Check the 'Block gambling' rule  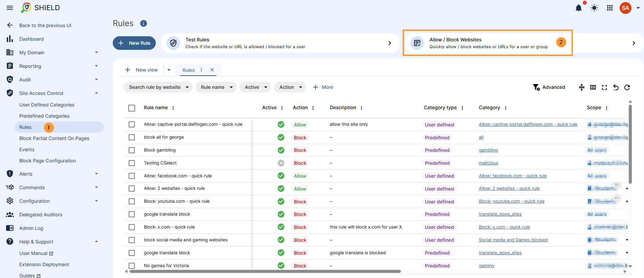coord(132,150)
